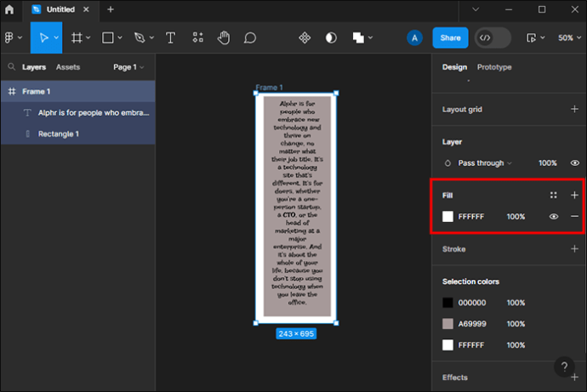The width and height of the screenshot is (587, 392).
Task: Select the Rectangle 1 layer
Action: pos(59,134)
